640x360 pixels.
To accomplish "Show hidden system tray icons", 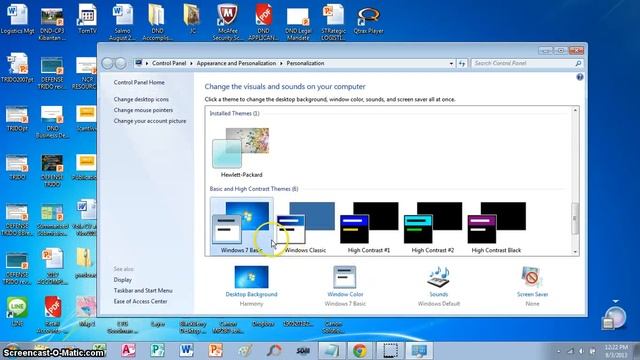I will [558, 351].
